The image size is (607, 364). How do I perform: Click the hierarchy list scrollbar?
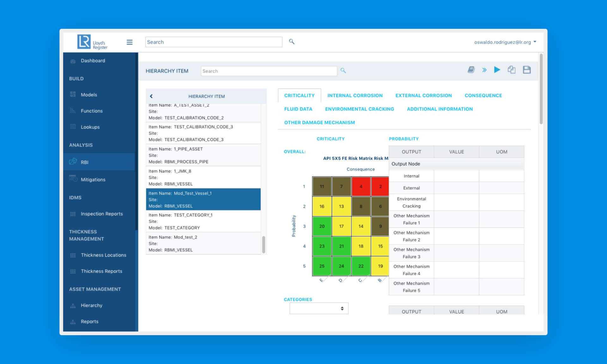coord(264,244)
